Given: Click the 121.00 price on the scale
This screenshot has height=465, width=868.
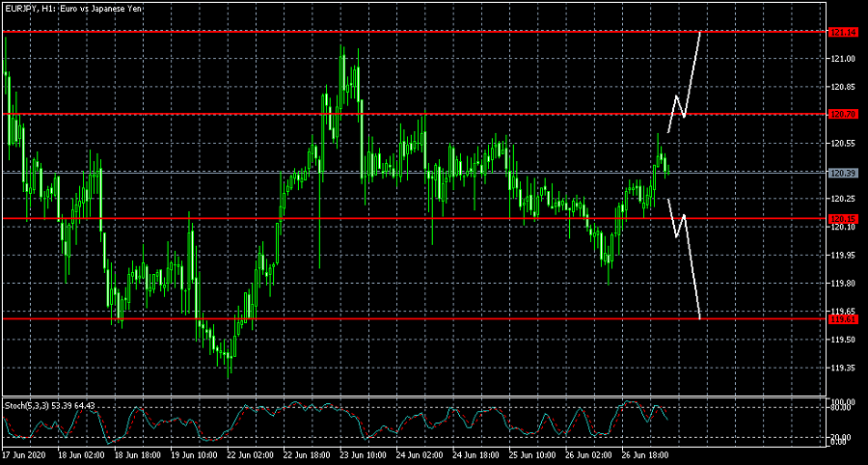Looking at the screenshot, I should coord(843,59).
